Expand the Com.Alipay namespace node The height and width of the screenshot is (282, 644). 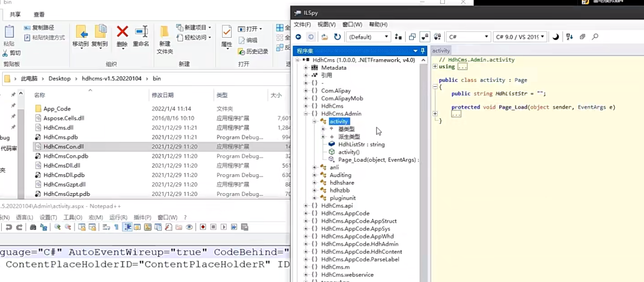click(x=306, y=91)
